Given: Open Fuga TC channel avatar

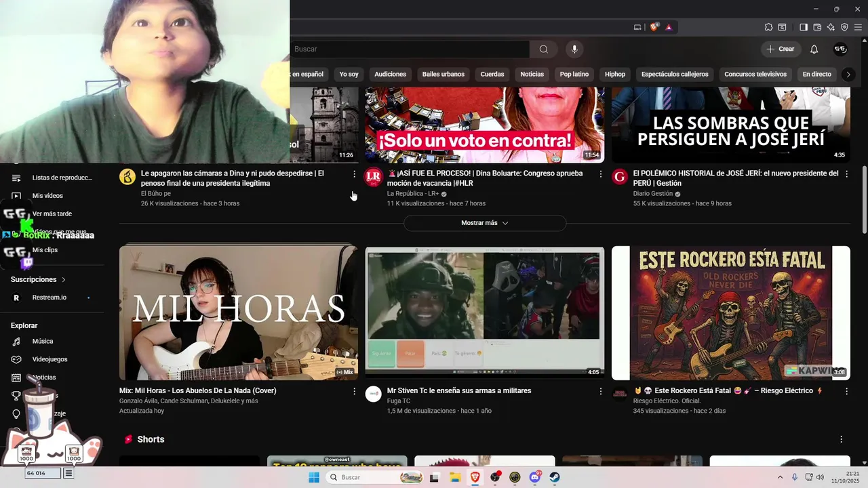Looking at the screenshot, I should (374, 394).
